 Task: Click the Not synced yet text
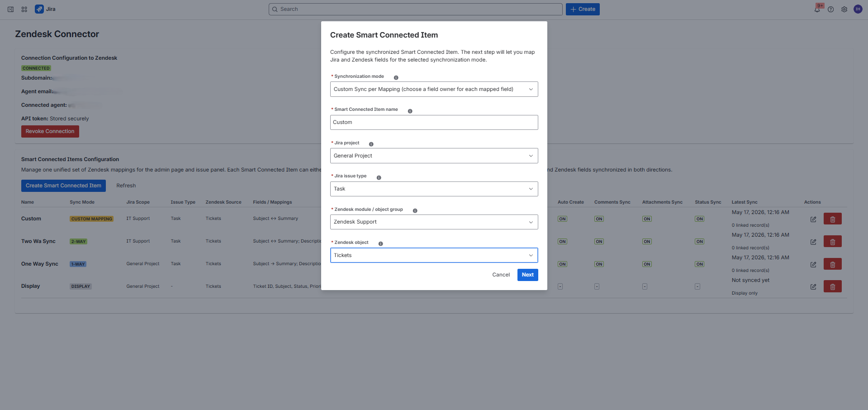pos(750,280)
